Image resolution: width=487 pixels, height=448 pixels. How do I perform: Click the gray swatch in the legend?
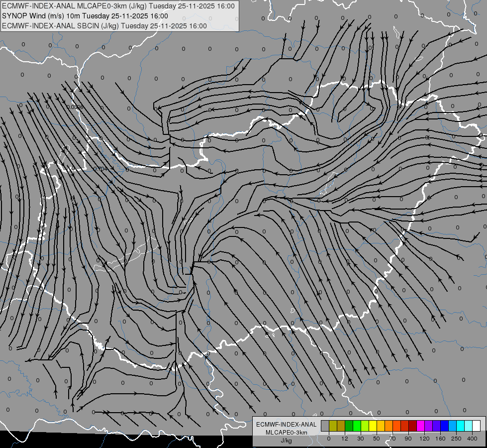[x=325, y=426]
